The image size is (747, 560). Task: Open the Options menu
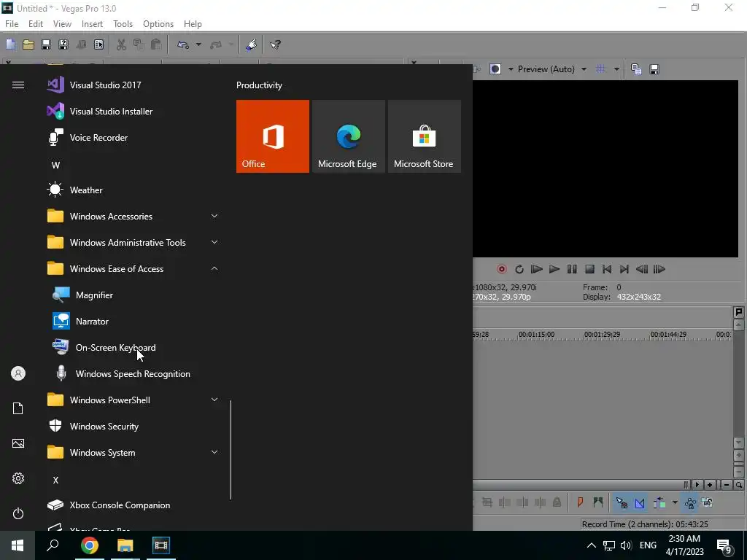pyautogui.click(x=158, y=24)
